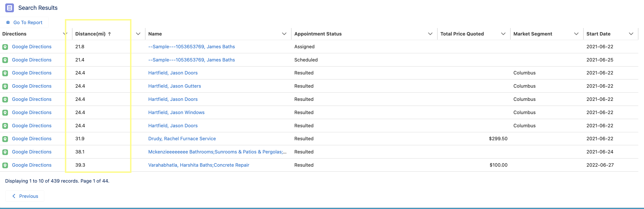Click map pin icon in Hartfield Jason Gutters row
Viewport: 644px width, 209px height.
coord(5,86)
